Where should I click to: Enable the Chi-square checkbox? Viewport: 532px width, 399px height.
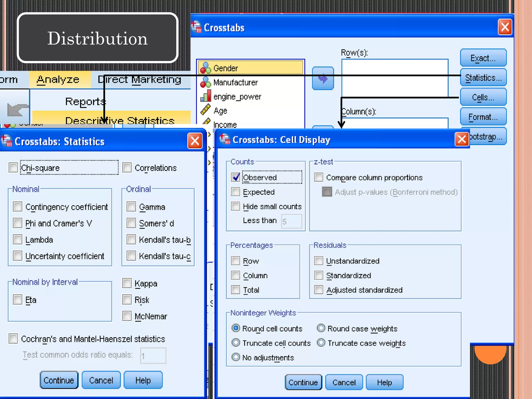[13, 168]
